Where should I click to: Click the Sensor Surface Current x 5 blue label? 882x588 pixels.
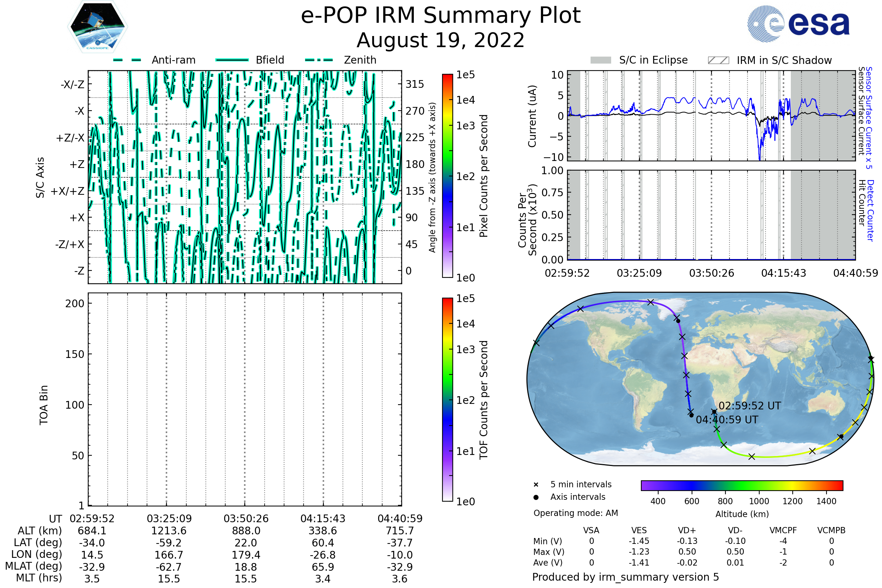pyautogui.click(x=869, y=118)
